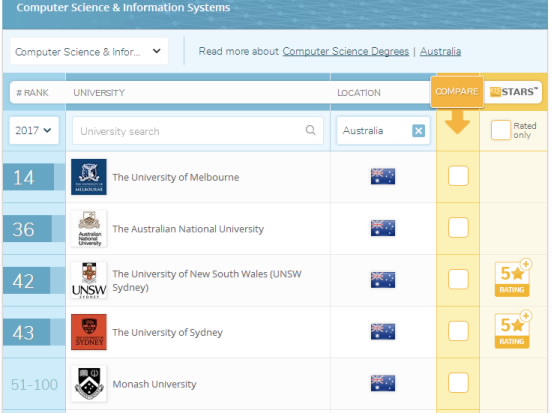554x413 pixels.
Task: Click Australian flag in ANU row
Action: pyautogui.click(x=383, y=228)
